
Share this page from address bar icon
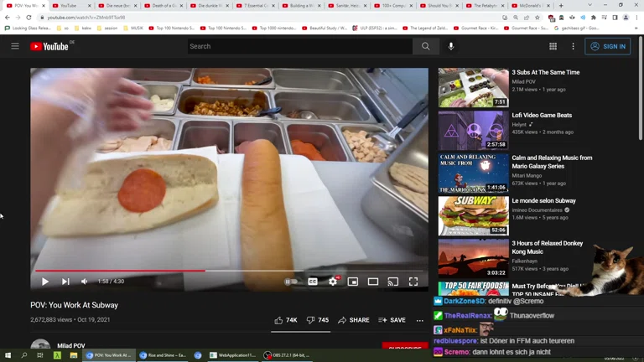526,18
